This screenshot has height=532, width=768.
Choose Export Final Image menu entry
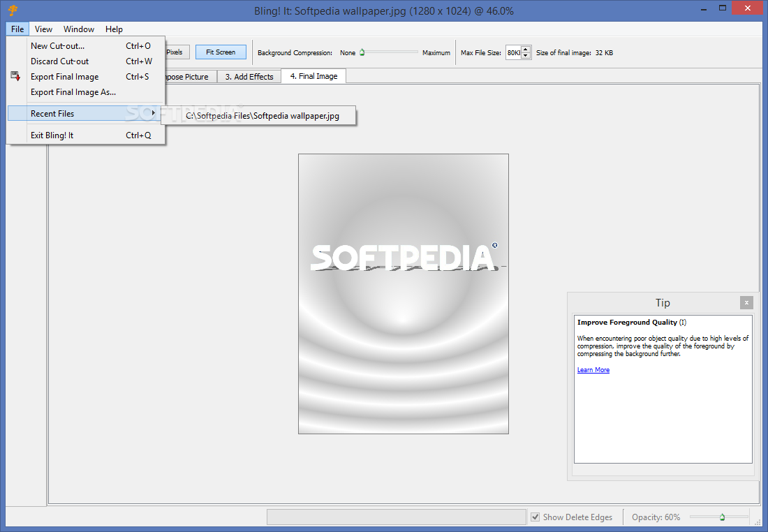coord(86,76)
